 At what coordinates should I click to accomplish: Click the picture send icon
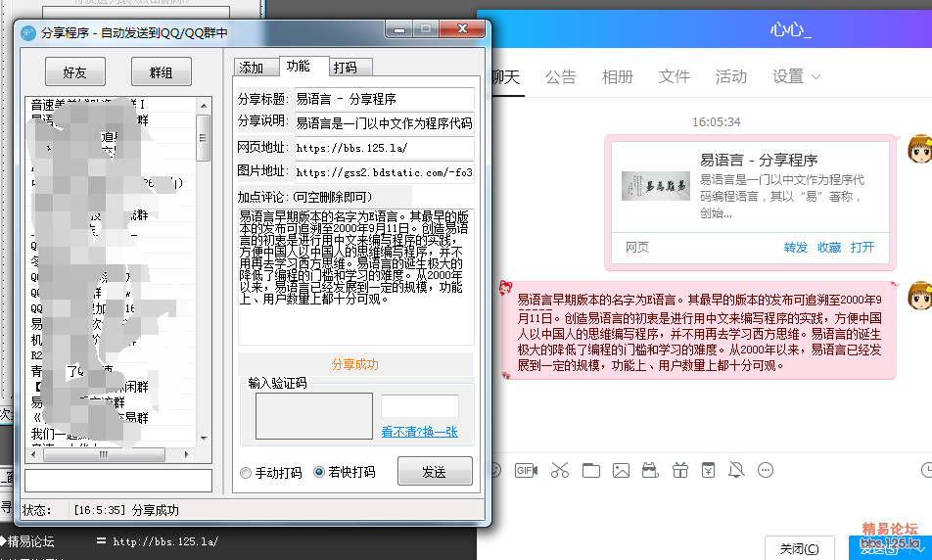621,470
